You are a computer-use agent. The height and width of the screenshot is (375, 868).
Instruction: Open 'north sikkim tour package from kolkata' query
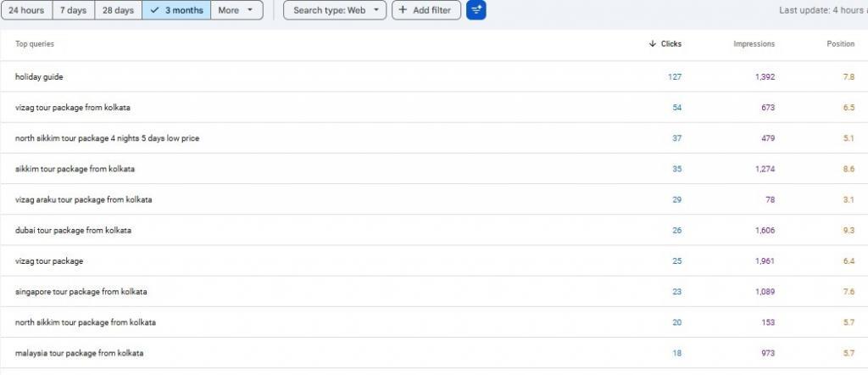tap(434, 322)
